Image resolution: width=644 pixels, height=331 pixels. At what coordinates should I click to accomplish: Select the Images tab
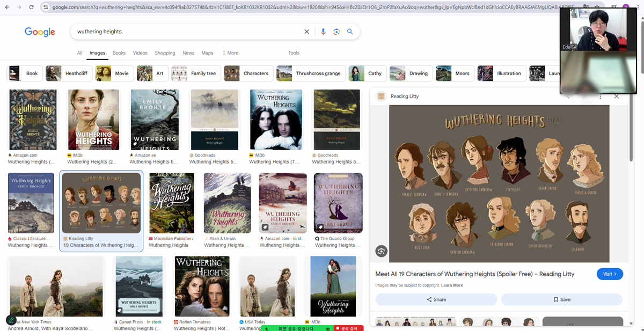pyautogui.click(x=97, y=53)
